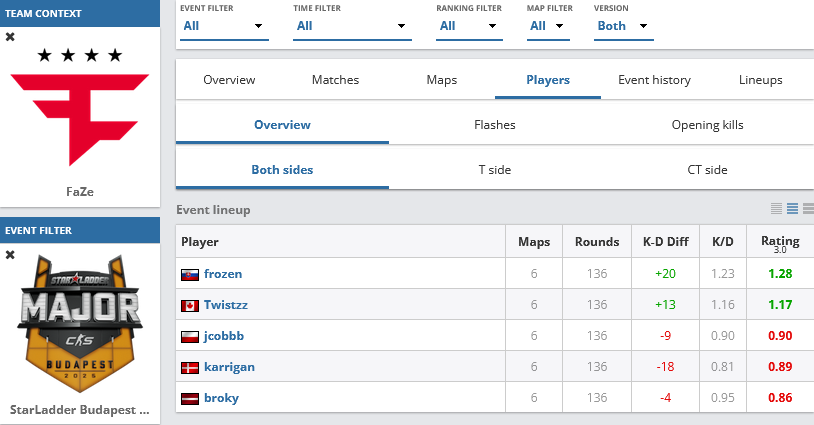Viewport: 814px width, 425px height.
Task: Click the Denmark flag next to karrigan
Action: pos(189,368)
